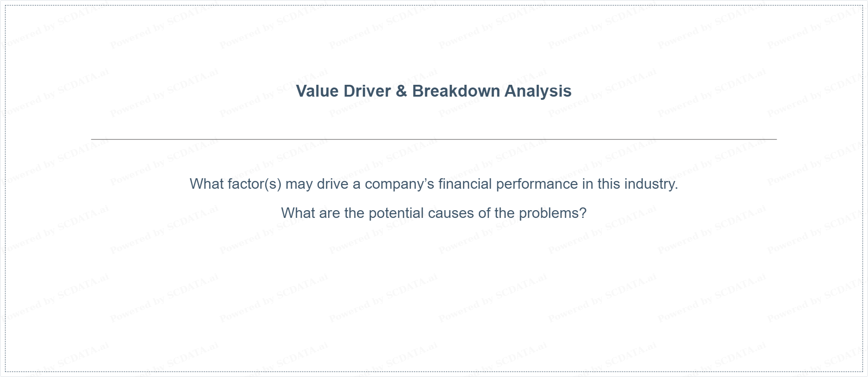Click the "Value Driver & Breakdown Analysis" title
The width and height of the screenshot is (868, 377).
point(434,91)
